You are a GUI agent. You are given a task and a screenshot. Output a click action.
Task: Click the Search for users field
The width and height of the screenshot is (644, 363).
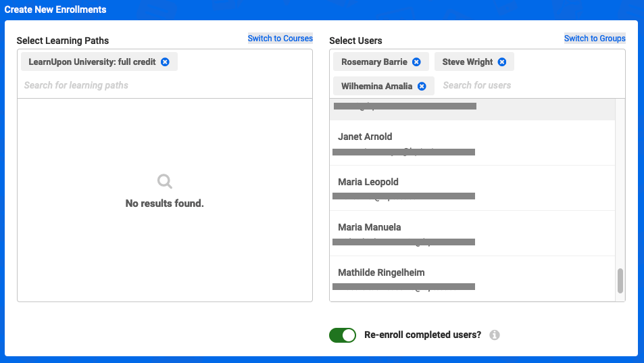tap(530, 85)
